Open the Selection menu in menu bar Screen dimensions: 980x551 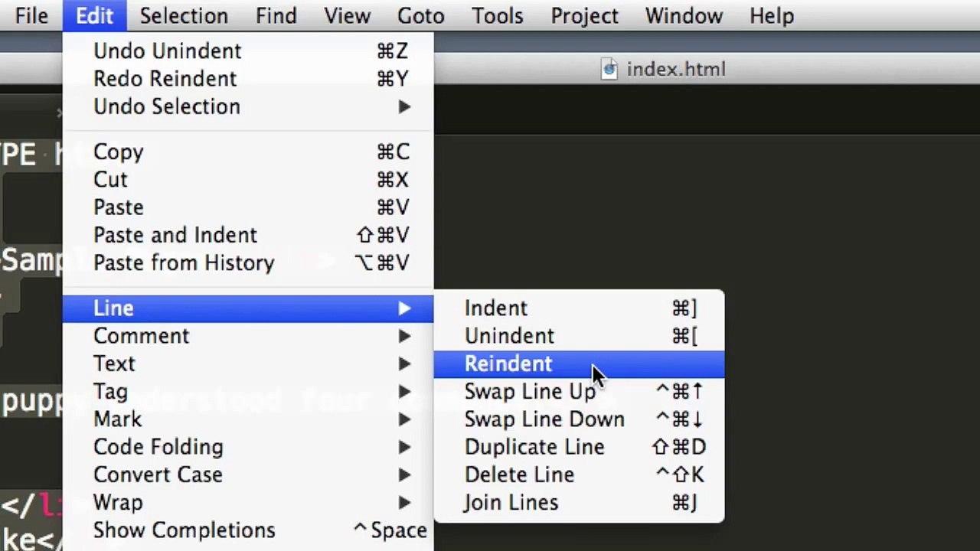[184, 16]
